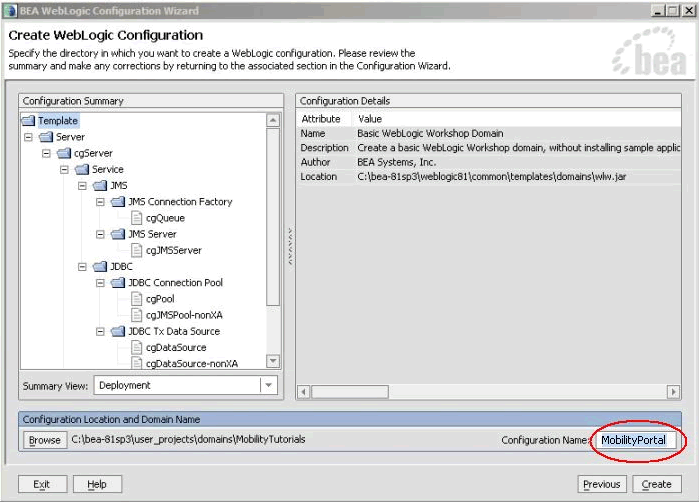
Task: Select cgPool in the tree
Action: coord(160,299)
